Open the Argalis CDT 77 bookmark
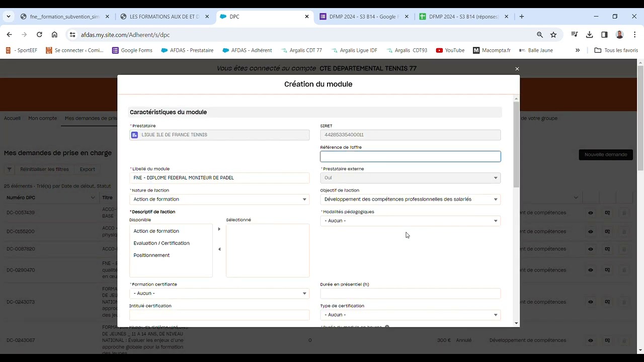644x362 pixels. coord(301,50)
